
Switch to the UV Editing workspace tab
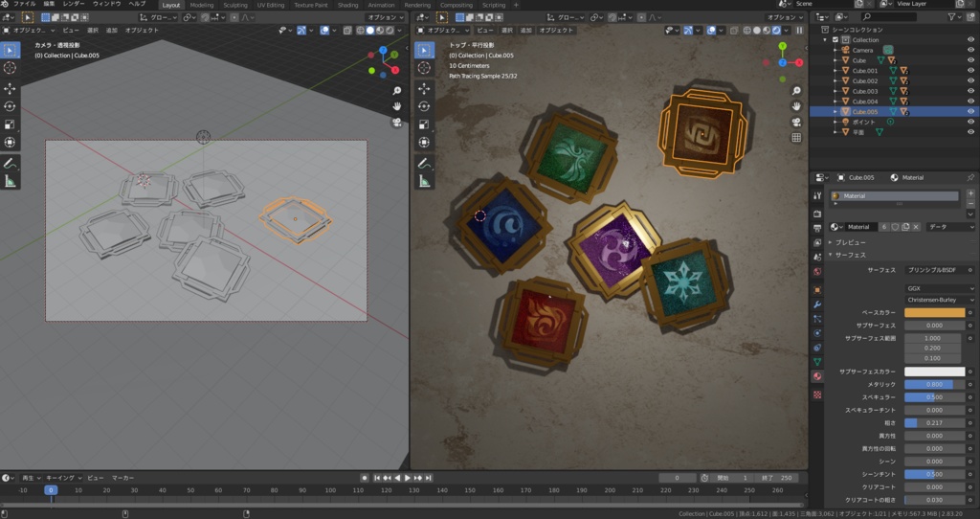coord(271,5)
